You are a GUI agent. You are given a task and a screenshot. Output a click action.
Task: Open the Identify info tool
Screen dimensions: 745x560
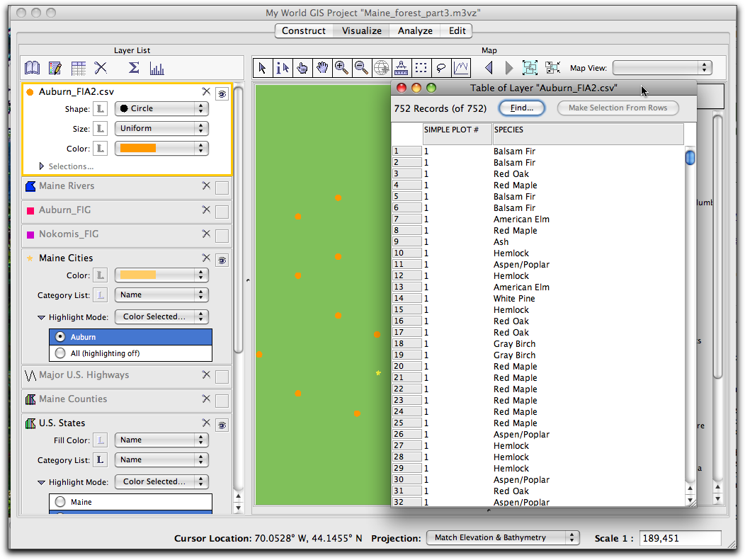click(x=283, y=67)
